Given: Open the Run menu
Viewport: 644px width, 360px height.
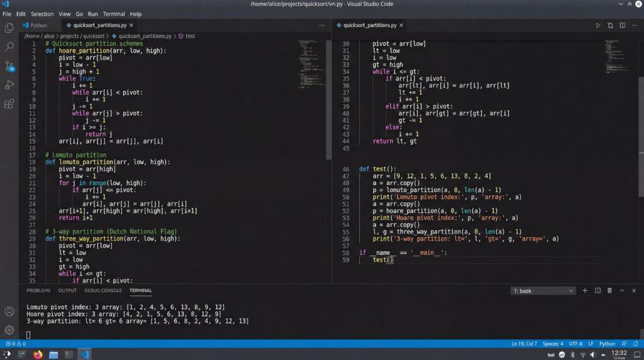Looking at the screenshot, I should pos(93,14).
